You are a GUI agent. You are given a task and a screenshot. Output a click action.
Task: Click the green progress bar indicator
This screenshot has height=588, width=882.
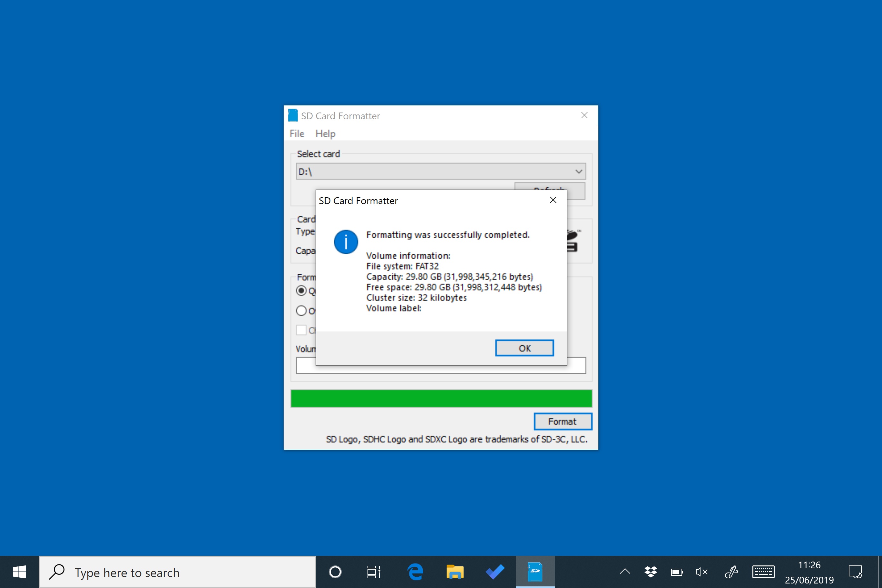[x=440, y=397]
